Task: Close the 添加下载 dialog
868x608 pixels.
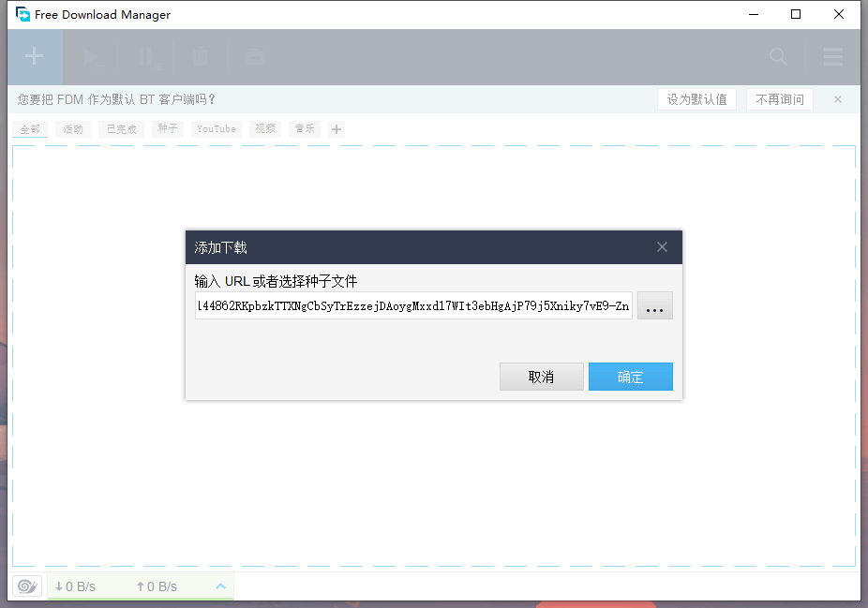Action: click(x=662, y=247)
